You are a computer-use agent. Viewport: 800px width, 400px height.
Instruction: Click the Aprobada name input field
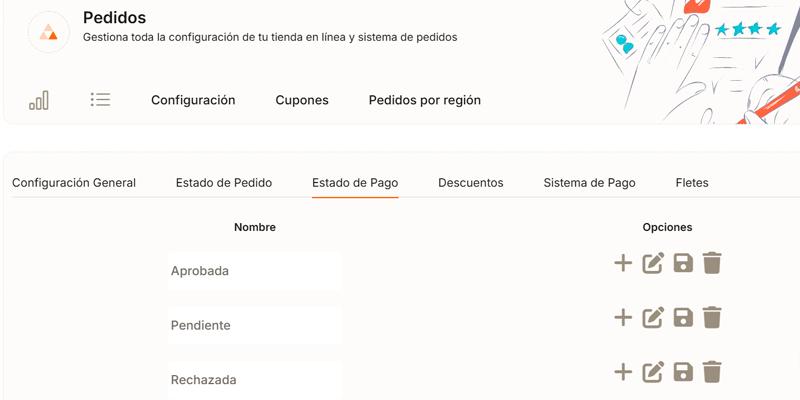pyautogui.click(x=255, y=271)
